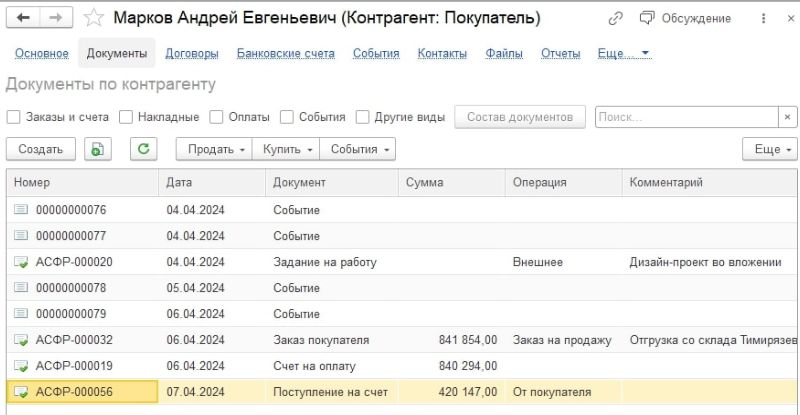The height and width of the screenshot is (415, 800).
Task: Enable the Другие виды filter checkbox
Action: pyautogui.click(x=362, y=117)
